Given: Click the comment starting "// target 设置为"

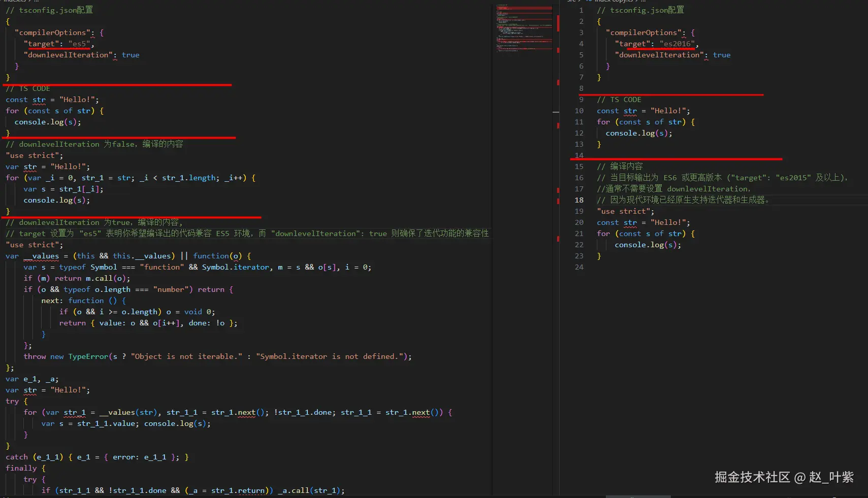Looking at the screenshot, I should tap(247, 234).
